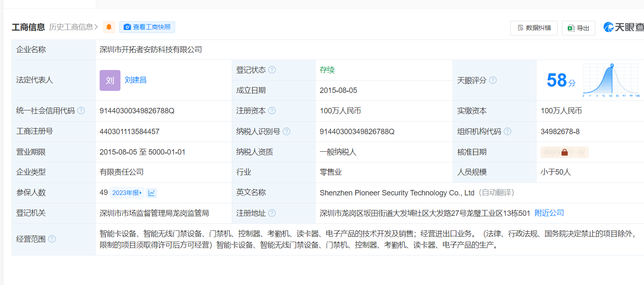The height and width of the screenshot is (285, 644).
Task: Click the purple 刘 avatar
Action: [x=110, y=80]
